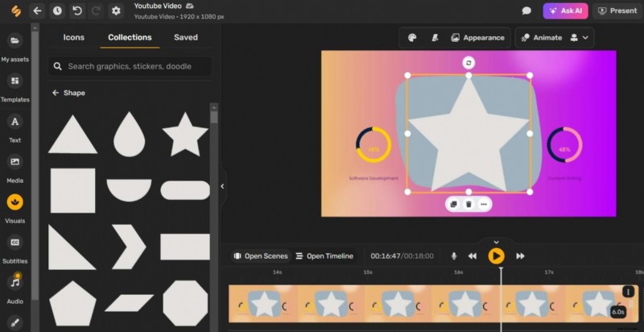Expand the Animate dropdown chevron
Viewport: 644px width, 332px height.
click(585, 38)
